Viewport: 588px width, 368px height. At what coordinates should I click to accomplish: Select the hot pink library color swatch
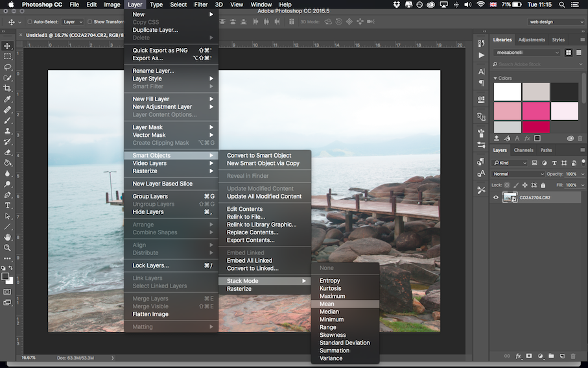535,111
